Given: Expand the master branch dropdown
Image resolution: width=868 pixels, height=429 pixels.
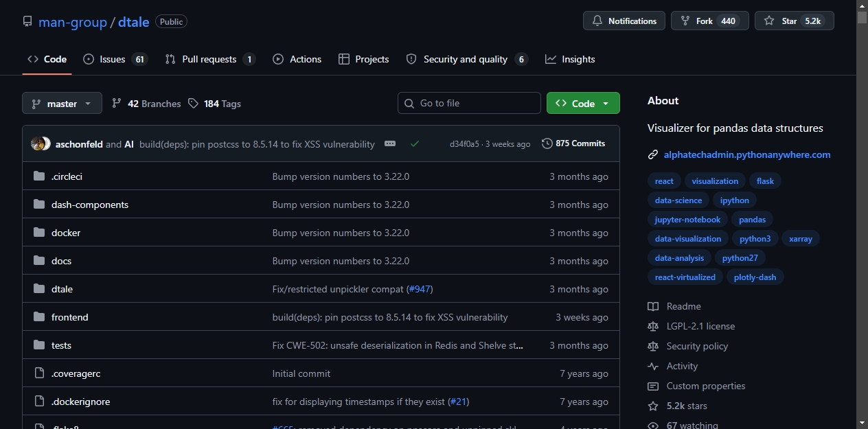Looking at the screenshot, I should click(62, 104).
